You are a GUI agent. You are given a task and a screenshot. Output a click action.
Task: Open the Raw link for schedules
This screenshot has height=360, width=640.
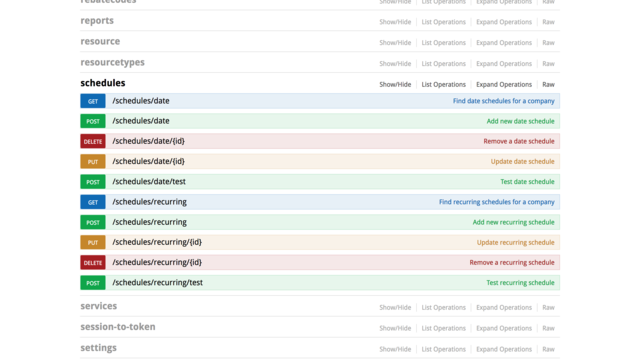tap(548, 84)
